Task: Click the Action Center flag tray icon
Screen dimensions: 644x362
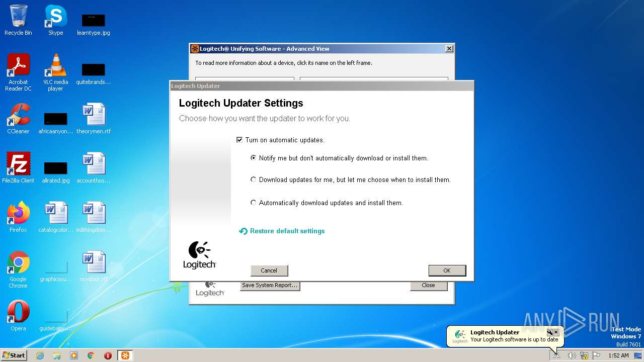Action: (596, 355)
